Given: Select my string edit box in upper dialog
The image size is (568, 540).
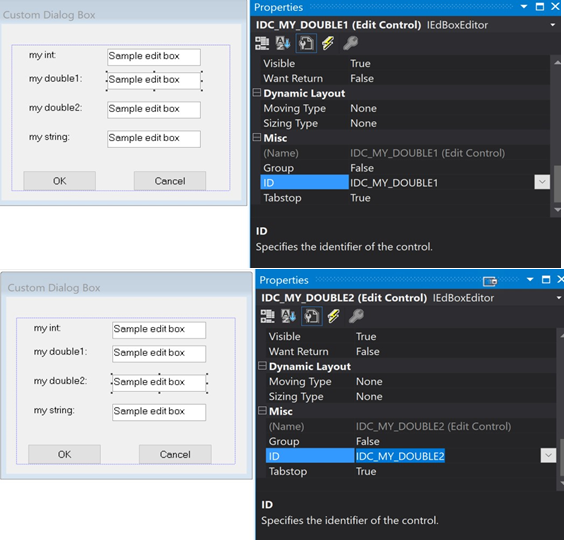Looking at the screenshot, I should coord(154,139).
